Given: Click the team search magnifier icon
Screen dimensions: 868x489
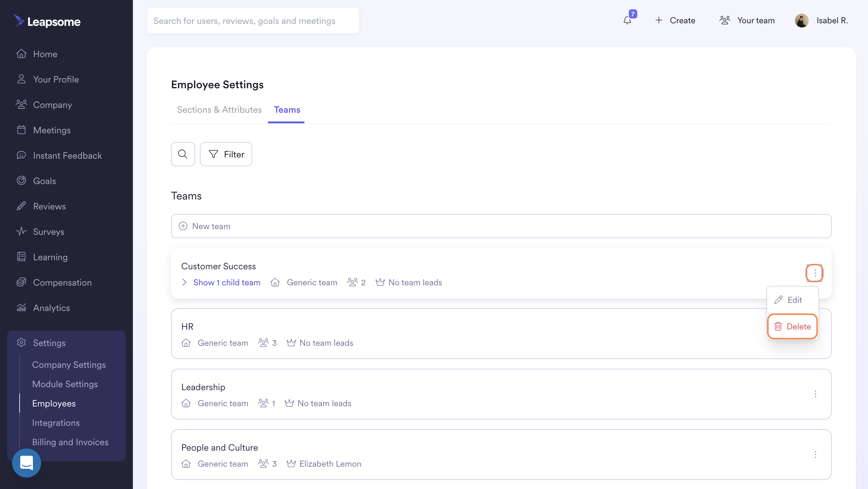Looking at the screenshot, I should pos(183,154).
